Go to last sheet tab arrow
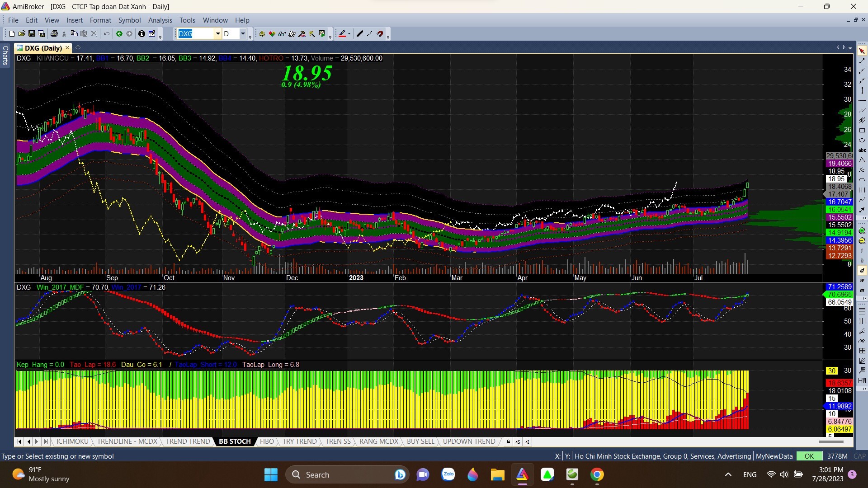Viewport: 868px width, 488px height. pos(45,441)
